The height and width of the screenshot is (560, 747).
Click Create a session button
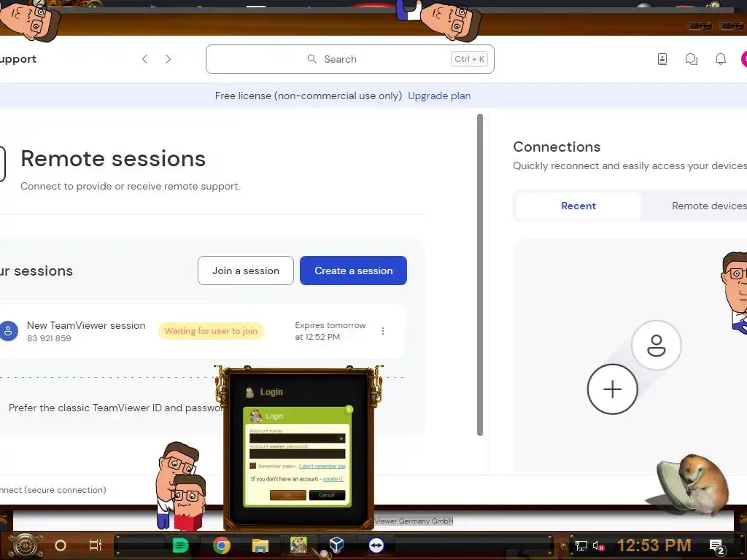tap(354, 271)
